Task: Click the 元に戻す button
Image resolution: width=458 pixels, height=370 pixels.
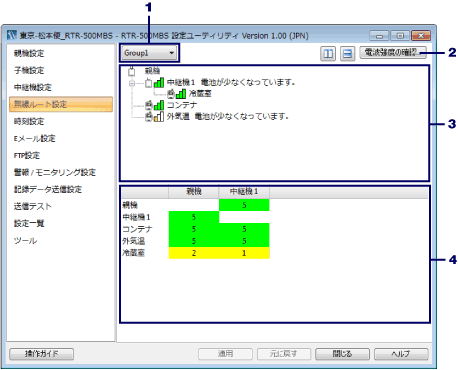Action: pyautogui.click(x=284, y=354)
